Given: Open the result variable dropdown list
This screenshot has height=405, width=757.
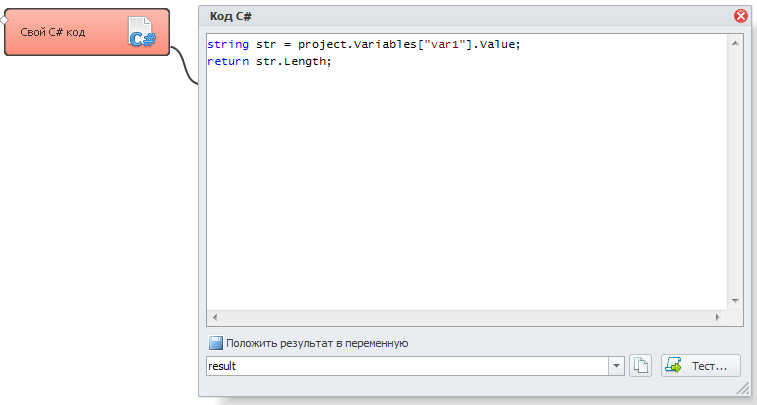Looking at the screenshot, I should pyautogui.click(x=616, y=366).
